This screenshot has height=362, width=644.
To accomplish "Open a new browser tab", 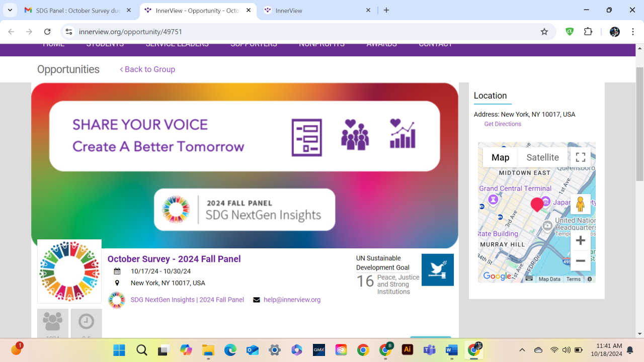I will [386, 10].
